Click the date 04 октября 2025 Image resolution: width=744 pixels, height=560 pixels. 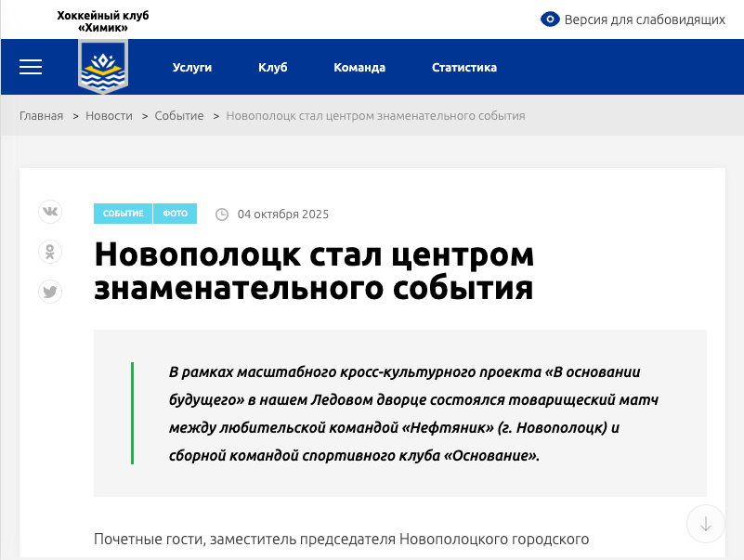283,214
